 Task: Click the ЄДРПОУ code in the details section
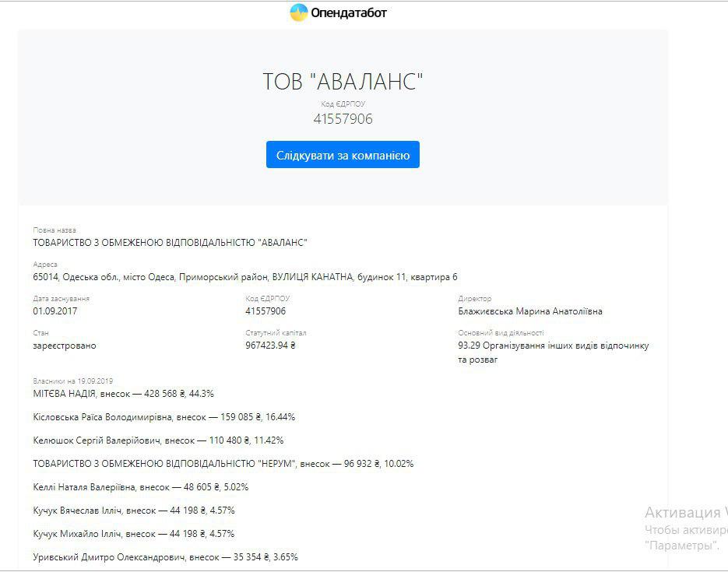click(x=266, y=311)
